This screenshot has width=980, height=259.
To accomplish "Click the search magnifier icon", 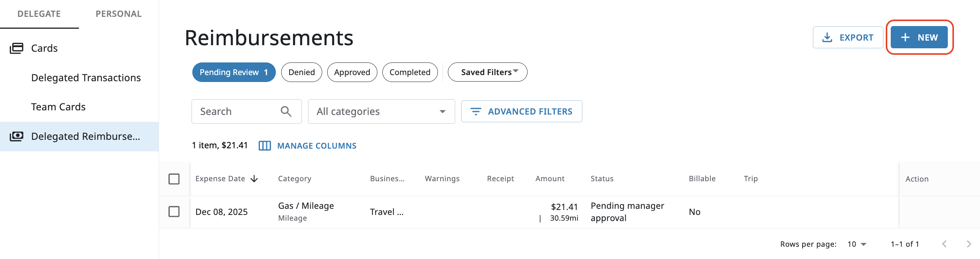I will (x=286, y=111).
